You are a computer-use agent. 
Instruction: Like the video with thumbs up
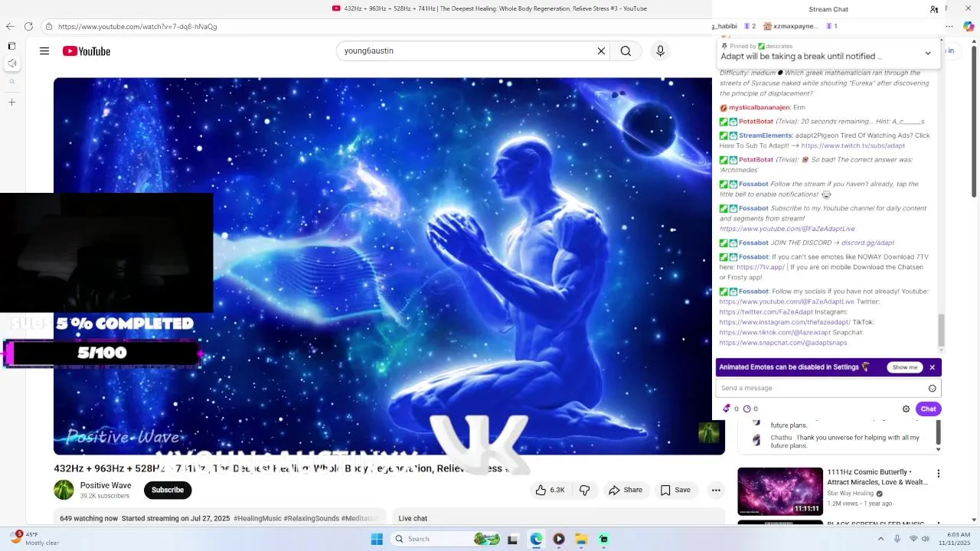tap(550, 490)
